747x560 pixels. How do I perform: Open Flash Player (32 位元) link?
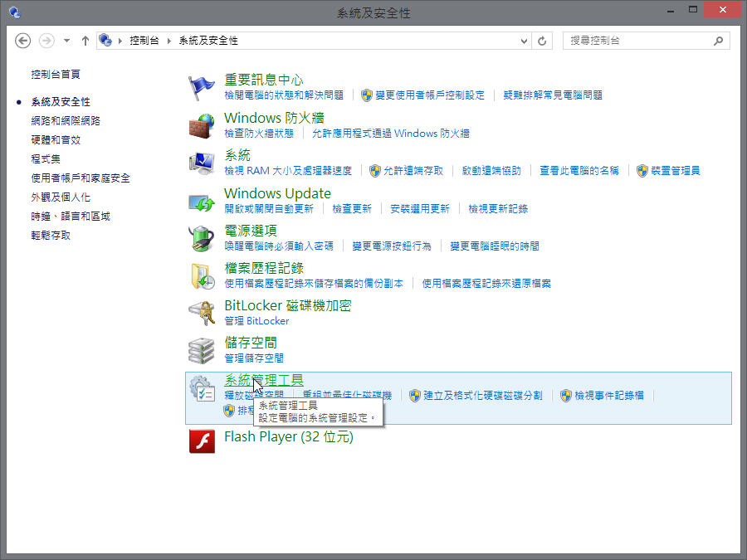(289, 436)
